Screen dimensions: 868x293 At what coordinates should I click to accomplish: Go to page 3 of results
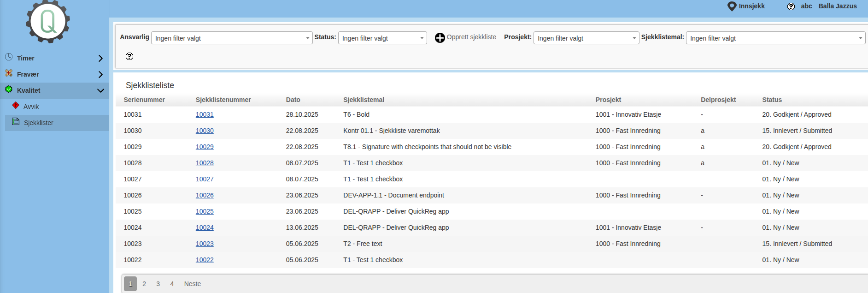click(158, 284)
